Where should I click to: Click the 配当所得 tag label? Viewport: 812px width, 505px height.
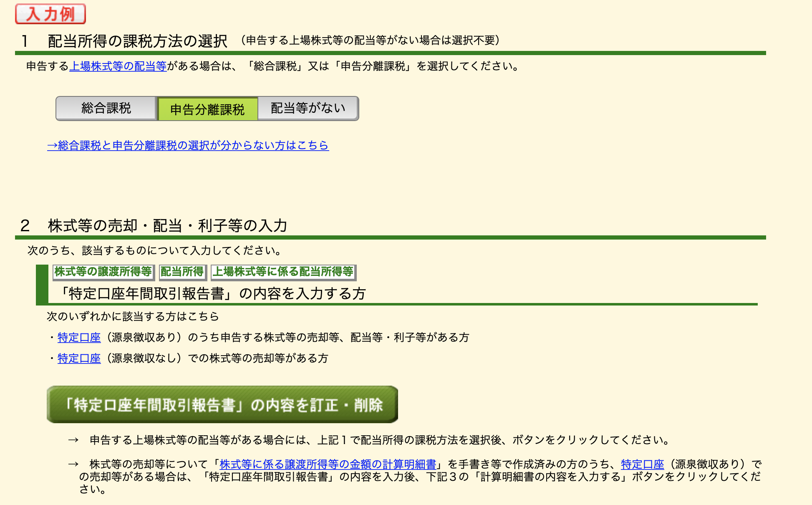tap(182, 272)
